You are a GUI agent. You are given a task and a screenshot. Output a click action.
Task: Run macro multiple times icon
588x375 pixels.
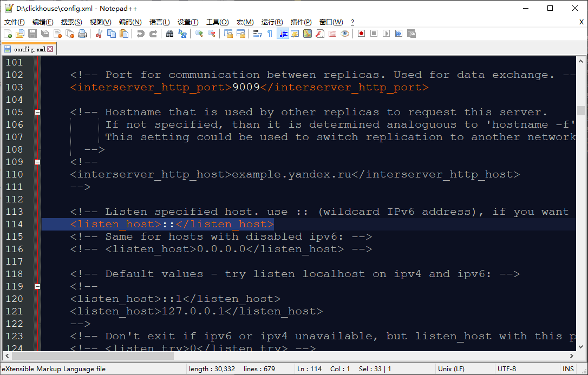[x=398, y=34]
